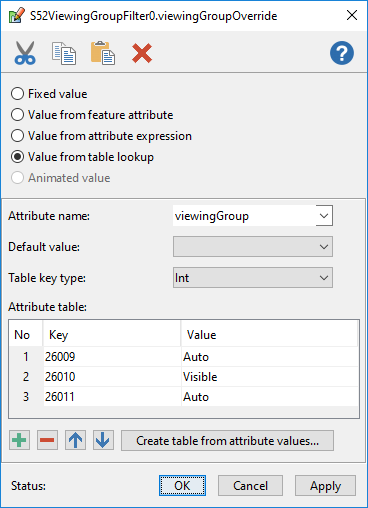Select the row with key 26010
Image resolution: width=368 pixels, height=508 pixels.
(184, 377)
